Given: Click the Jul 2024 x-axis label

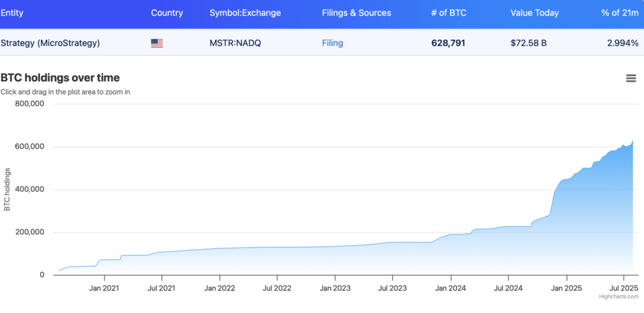Looking at the screenshot, I should (508, 288).
